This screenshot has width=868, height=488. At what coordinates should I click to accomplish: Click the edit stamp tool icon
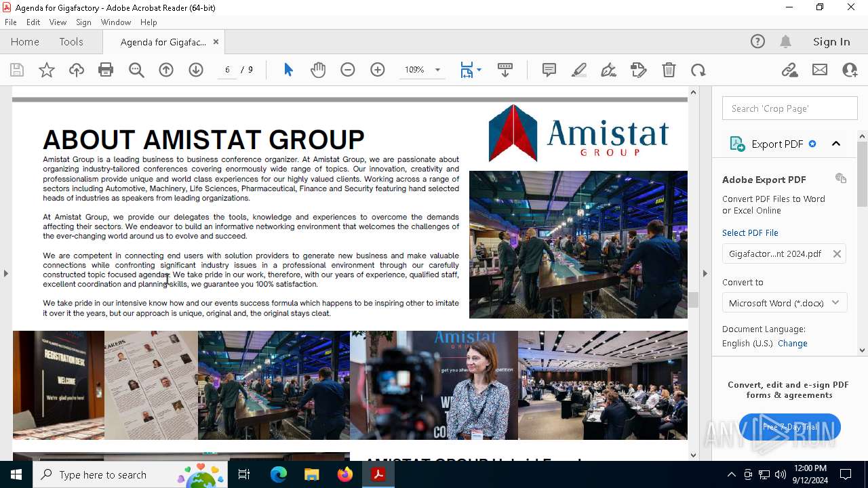[x=639, y=70]
